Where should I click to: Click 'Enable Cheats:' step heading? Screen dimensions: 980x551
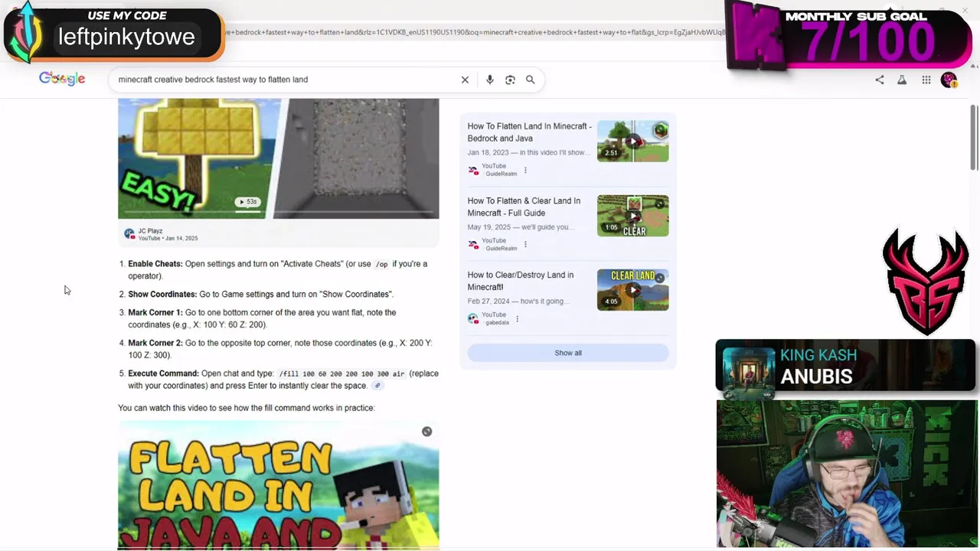(x=155, y=264)
